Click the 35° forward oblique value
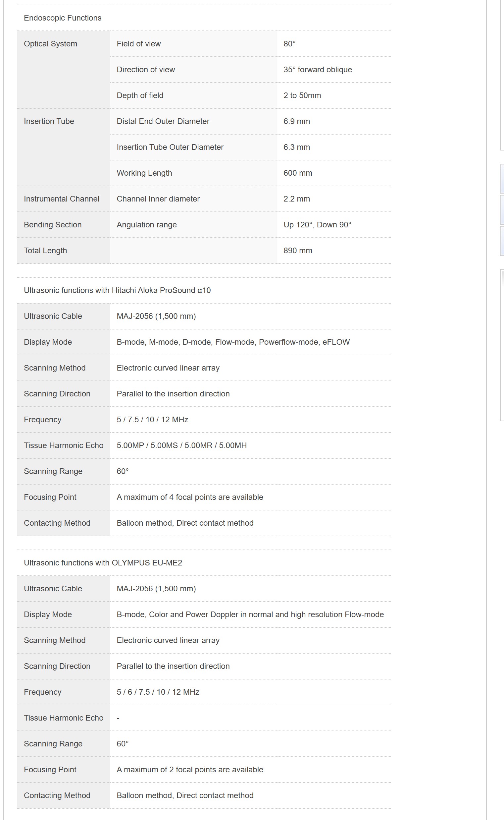 pos(317,70)
